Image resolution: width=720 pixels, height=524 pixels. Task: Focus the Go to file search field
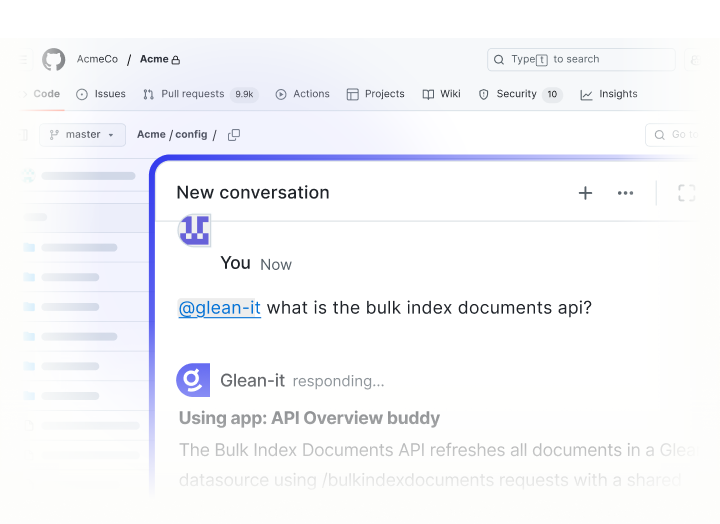672,135
